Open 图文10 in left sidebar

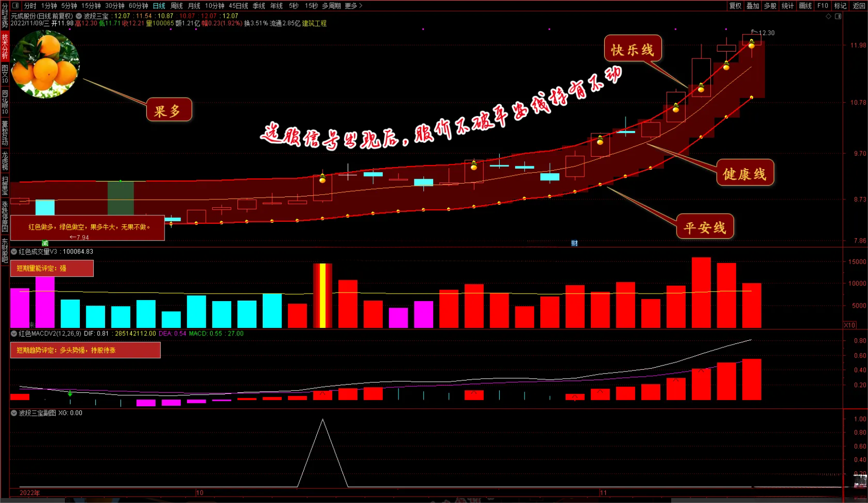(x=4, y=74)
